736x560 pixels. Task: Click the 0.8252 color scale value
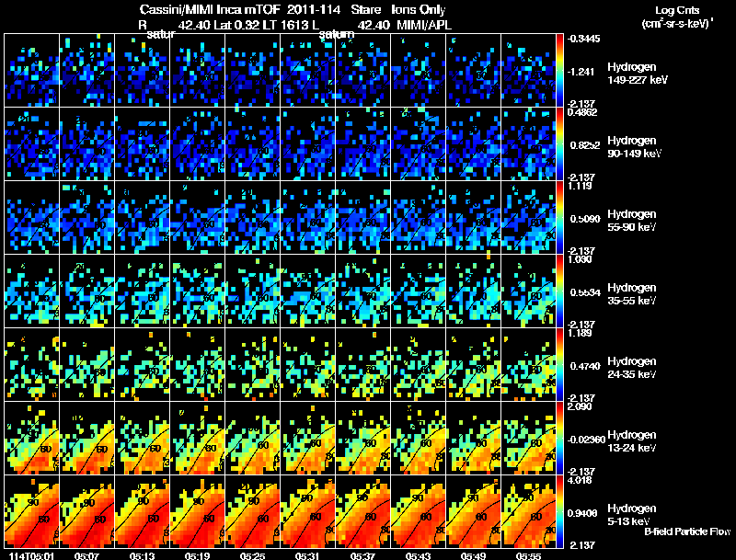point(585,145)
